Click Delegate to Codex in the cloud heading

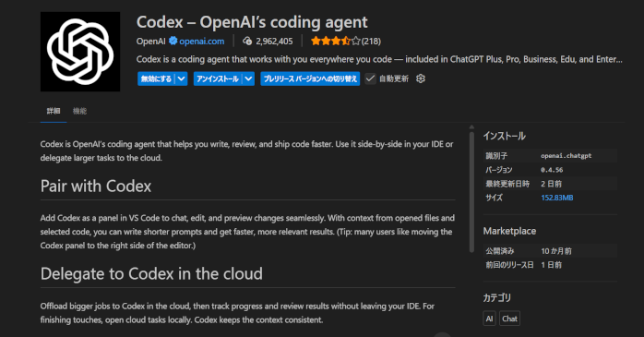click(x=151, y=273)
